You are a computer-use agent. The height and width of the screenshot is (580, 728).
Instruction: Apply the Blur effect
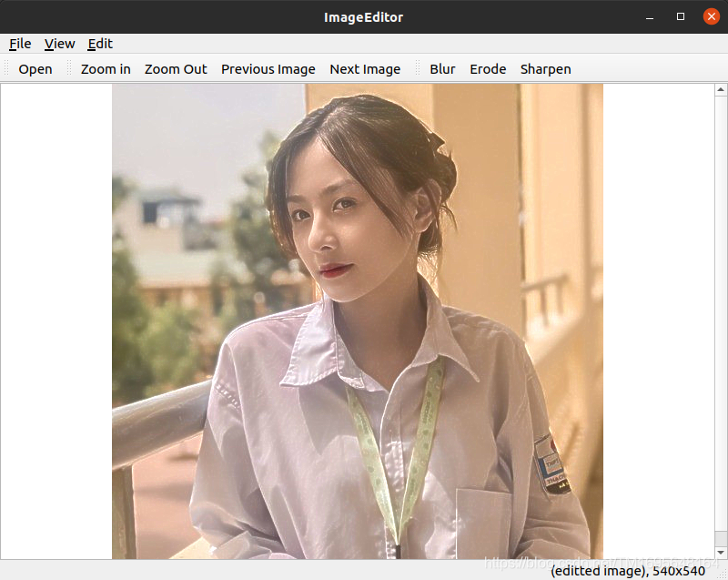click(x=442, y=69)
